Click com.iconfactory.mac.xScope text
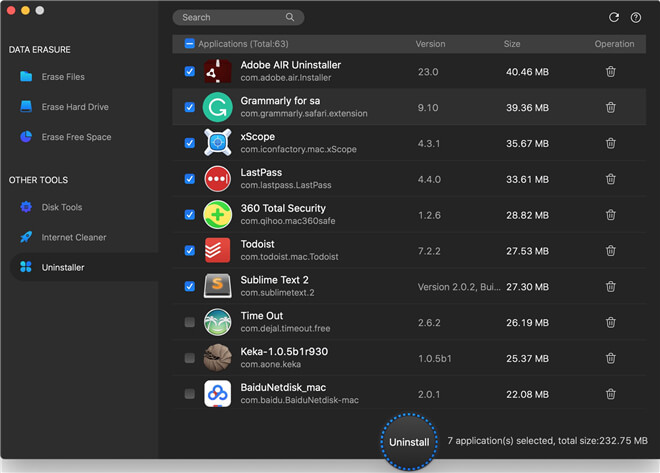The height and width of the screenshot is (473, 660). point(298,149)
